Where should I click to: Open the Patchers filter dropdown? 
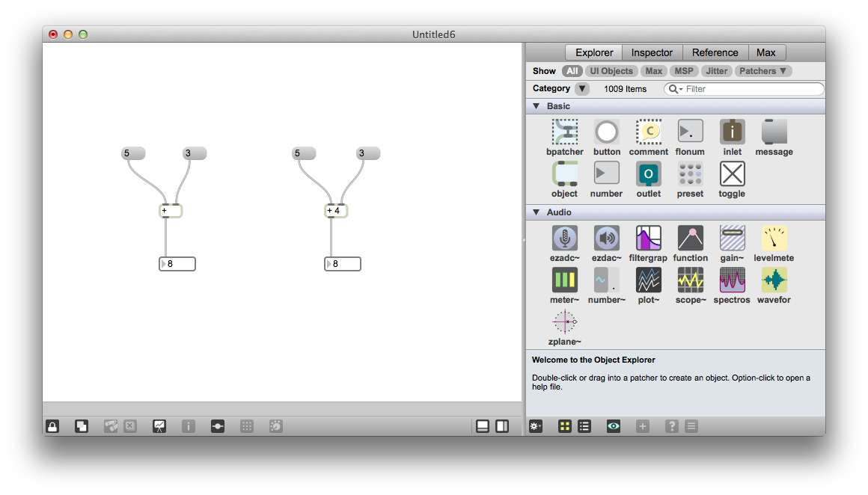[x=762, y=70]
